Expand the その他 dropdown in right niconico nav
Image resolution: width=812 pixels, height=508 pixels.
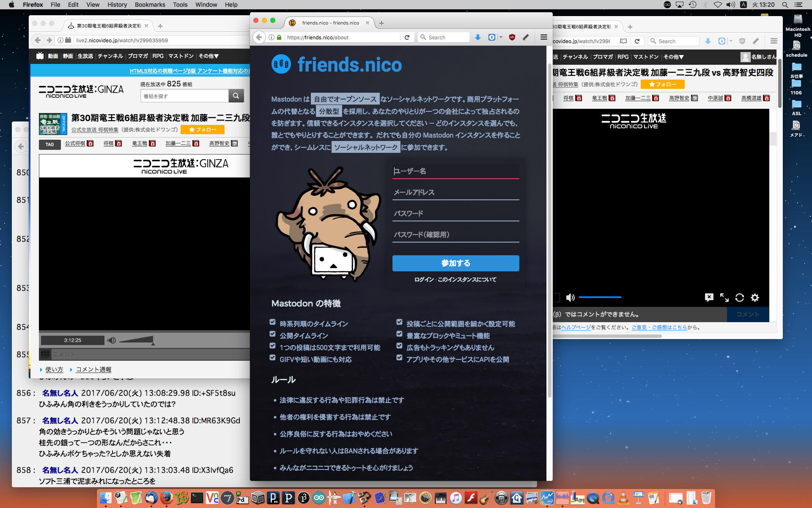tap(674, 57)
